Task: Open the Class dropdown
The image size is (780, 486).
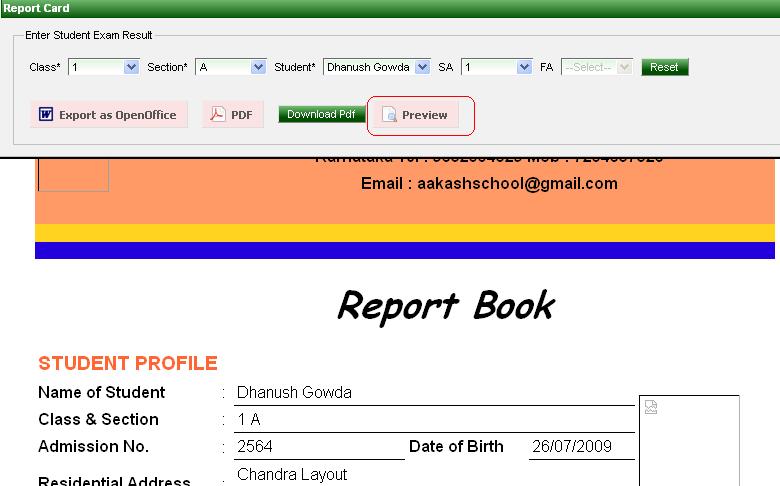Action: [131, 67]
